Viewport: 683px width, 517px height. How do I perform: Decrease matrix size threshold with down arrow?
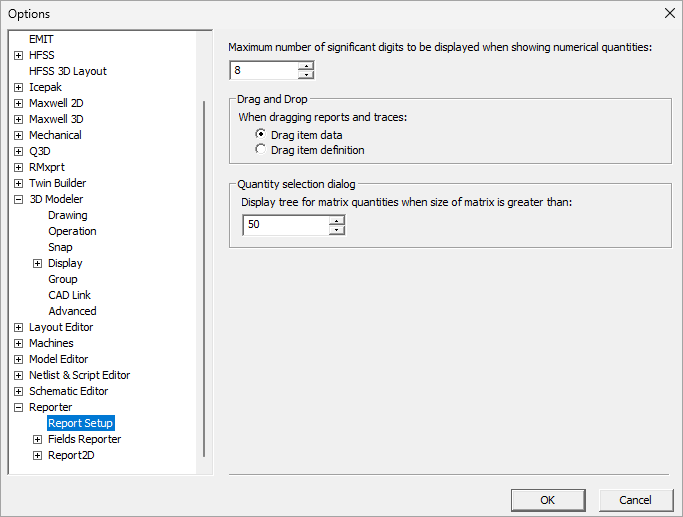point(337,230)
